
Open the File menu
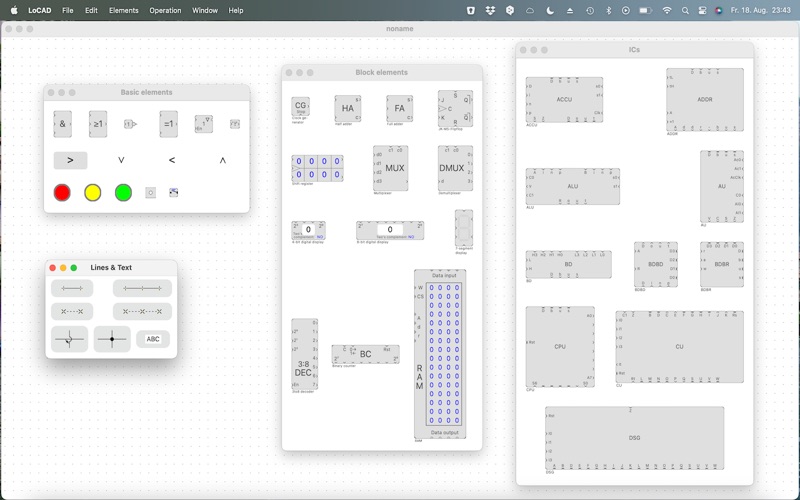67,10
